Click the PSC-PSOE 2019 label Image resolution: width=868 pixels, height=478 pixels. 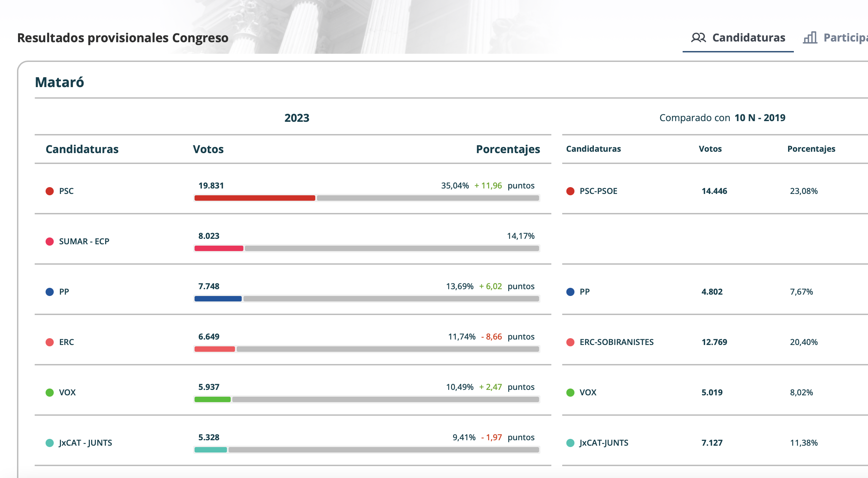[599, 191]
